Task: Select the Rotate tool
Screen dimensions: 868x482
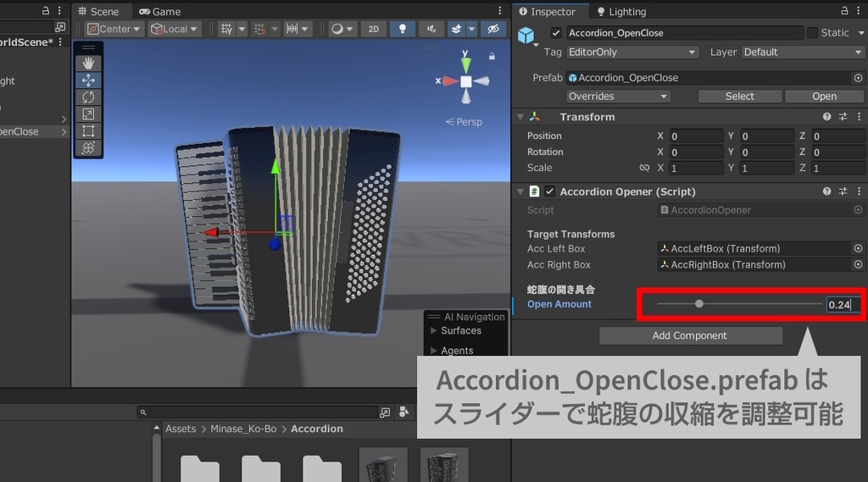Action: pyautogui.click(x=88, y=97)
